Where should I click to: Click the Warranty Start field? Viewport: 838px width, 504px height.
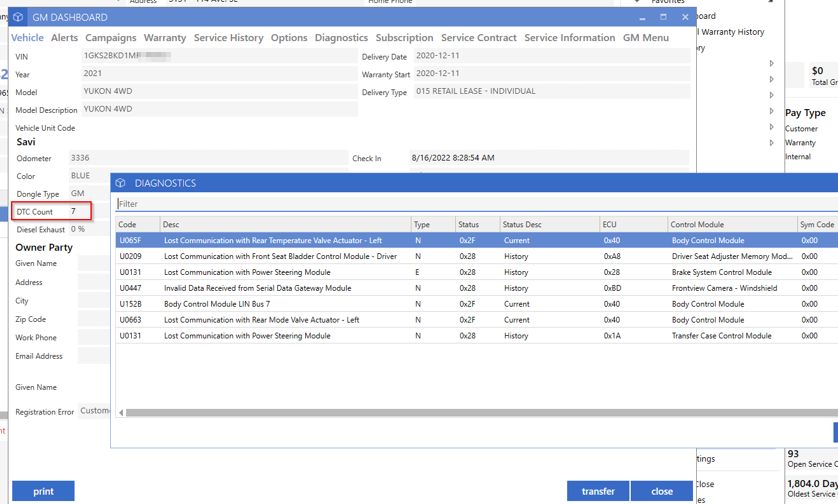pos(552,74)
